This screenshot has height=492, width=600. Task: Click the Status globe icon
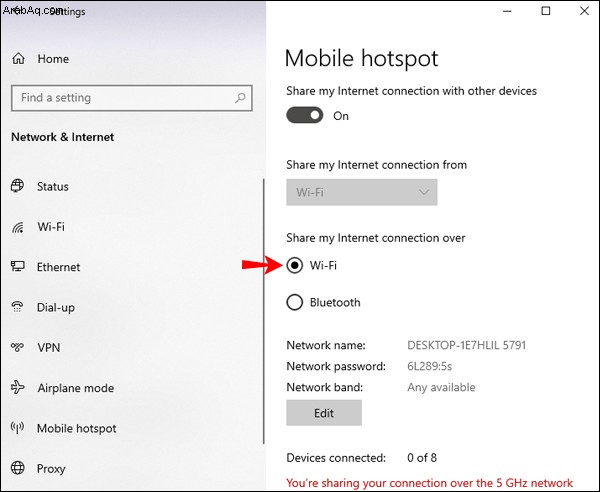(x=17, y=186)
